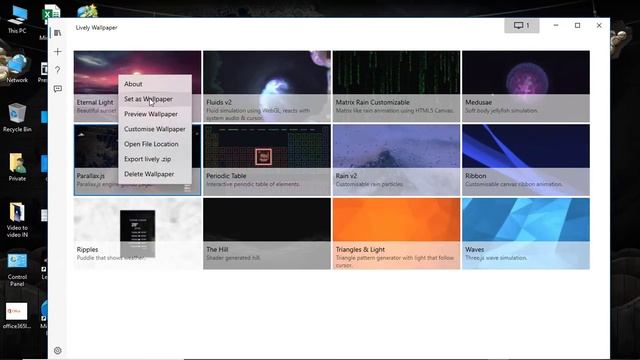This screenshot has width=640, height=360.
Task: Open the Library icon in Lively sidebar
Action: (x=58, y=33)
